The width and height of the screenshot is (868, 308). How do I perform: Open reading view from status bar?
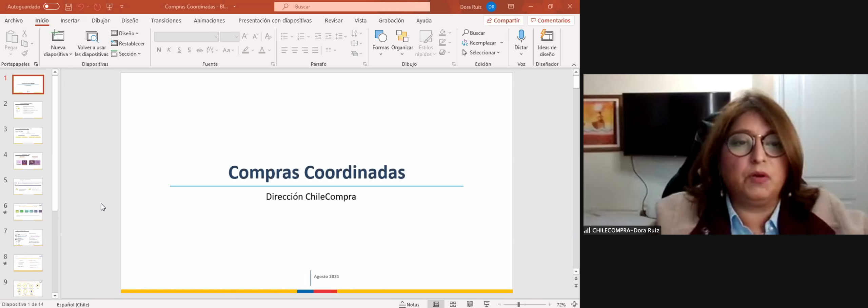click(x=470, y=304)
